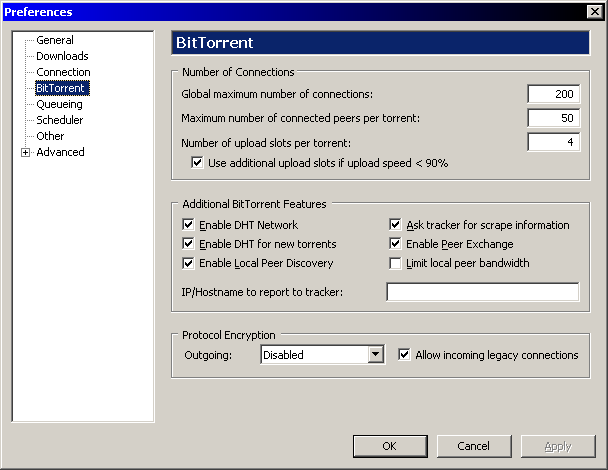The height and width of the screenshot is (470, 608).
Task: Select Downloads in the preferences tree
Action: (x=62, y=56)
